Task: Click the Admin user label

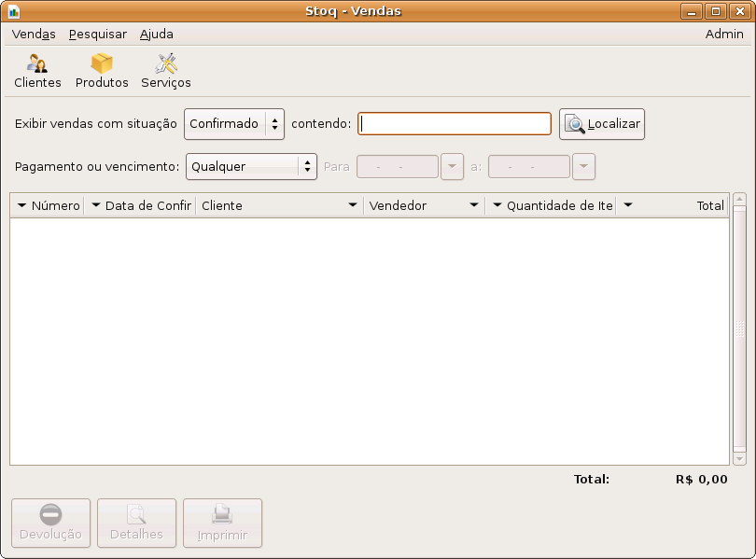Action: point(724,35)
